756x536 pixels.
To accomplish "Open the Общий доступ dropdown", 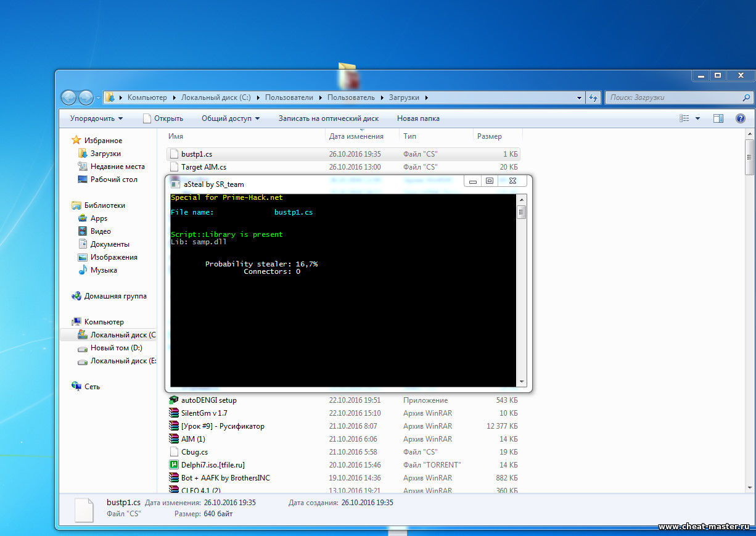I will pyautogui.click(x=230, y=118).
